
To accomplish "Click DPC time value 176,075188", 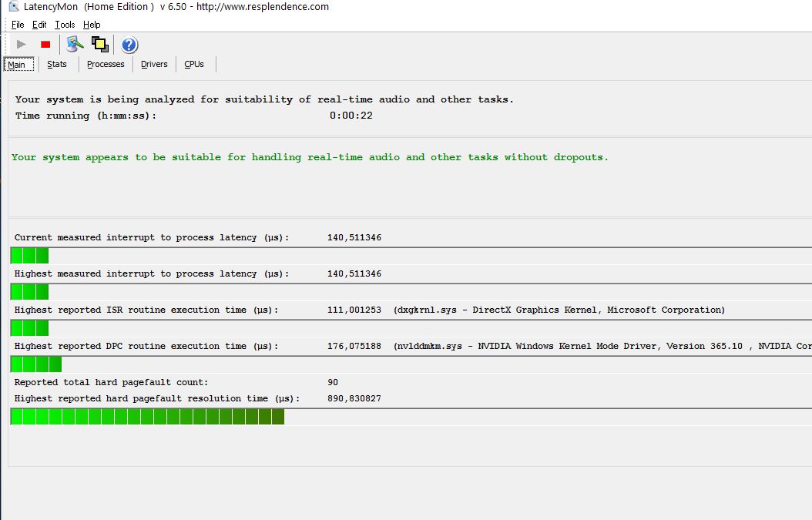I will pyautogui.click(x=354, y=346).
